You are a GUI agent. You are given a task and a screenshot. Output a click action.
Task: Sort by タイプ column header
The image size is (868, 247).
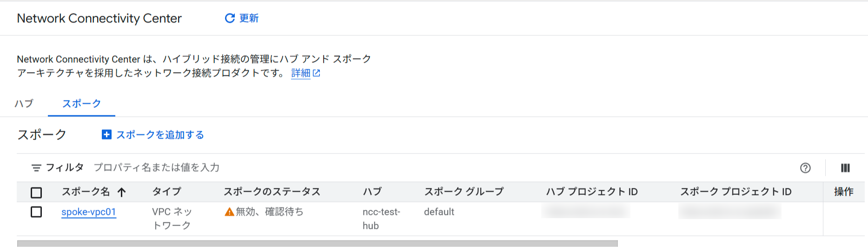[166, 192]
